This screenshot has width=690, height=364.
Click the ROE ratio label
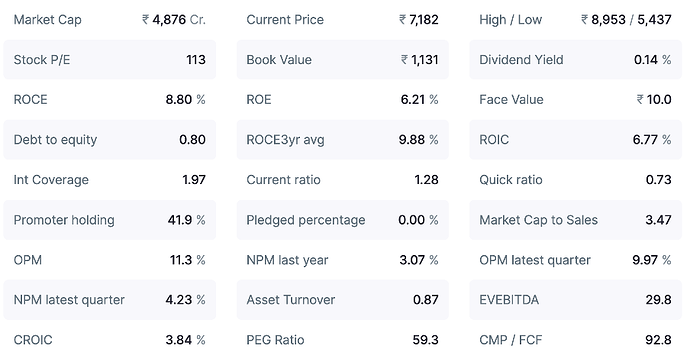(x=259, y=99)
